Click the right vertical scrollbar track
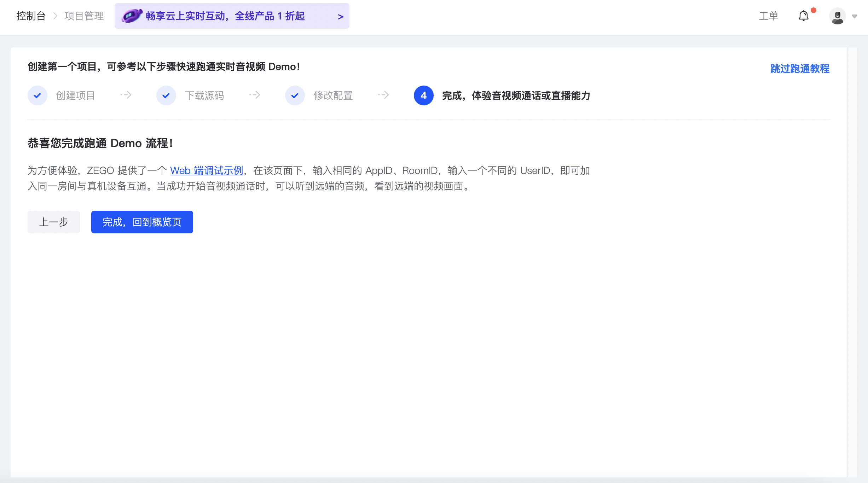This screenshot has height=483, width=868. click(852, 262)
